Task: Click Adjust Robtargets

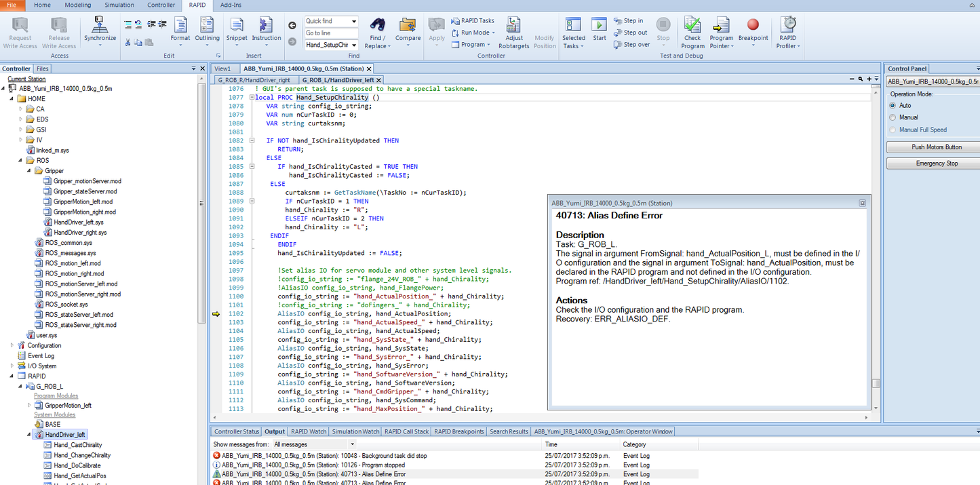Action: 515,33
